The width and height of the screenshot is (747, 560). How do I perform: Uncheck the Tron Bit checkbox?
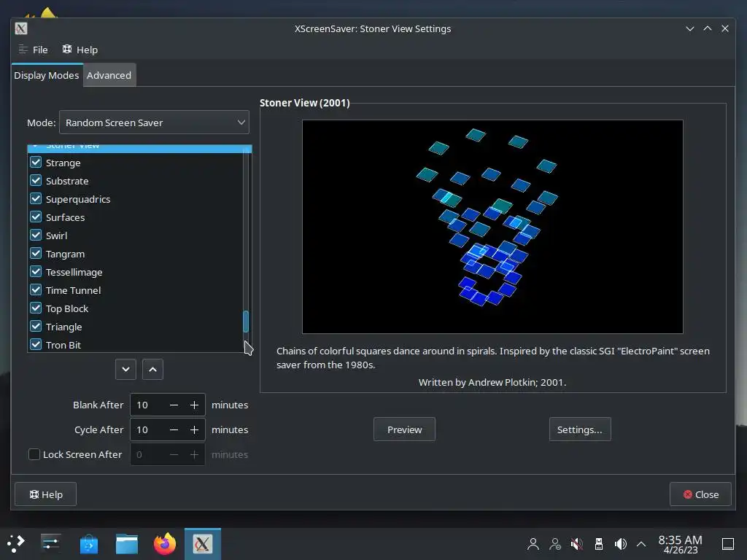click(36, 344)
